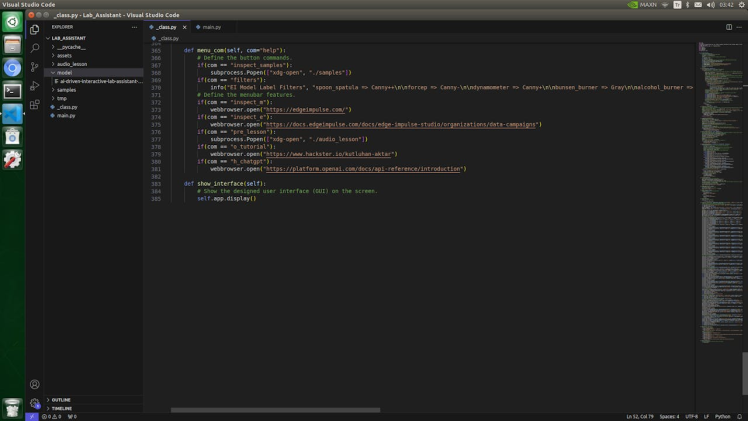Expand the TIMELINE section
The height and width of the screenshot is (421, 748).
coord(61,408)
